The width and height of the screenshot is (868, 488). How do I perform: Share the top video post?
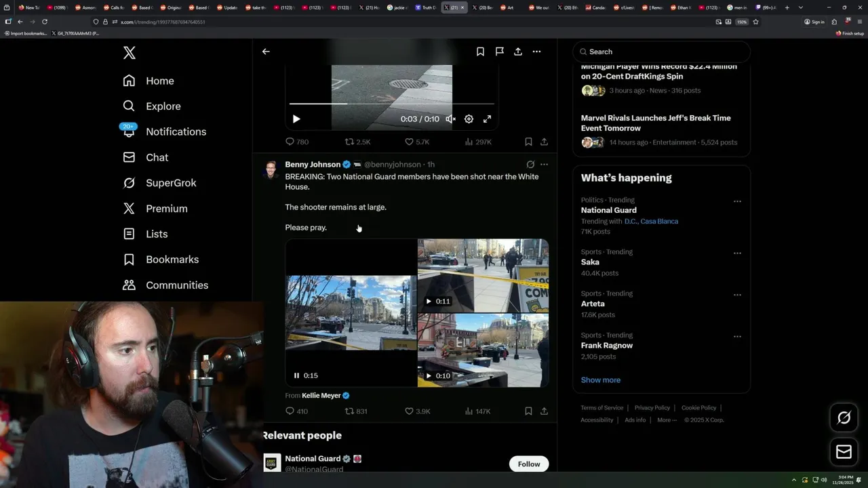click(544, 142)
